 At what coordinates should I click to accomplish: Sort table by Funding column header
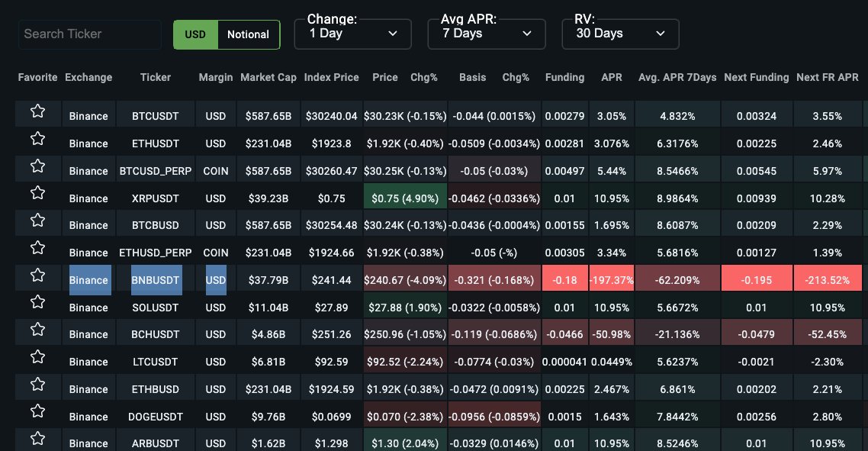[x=564, y=77]
